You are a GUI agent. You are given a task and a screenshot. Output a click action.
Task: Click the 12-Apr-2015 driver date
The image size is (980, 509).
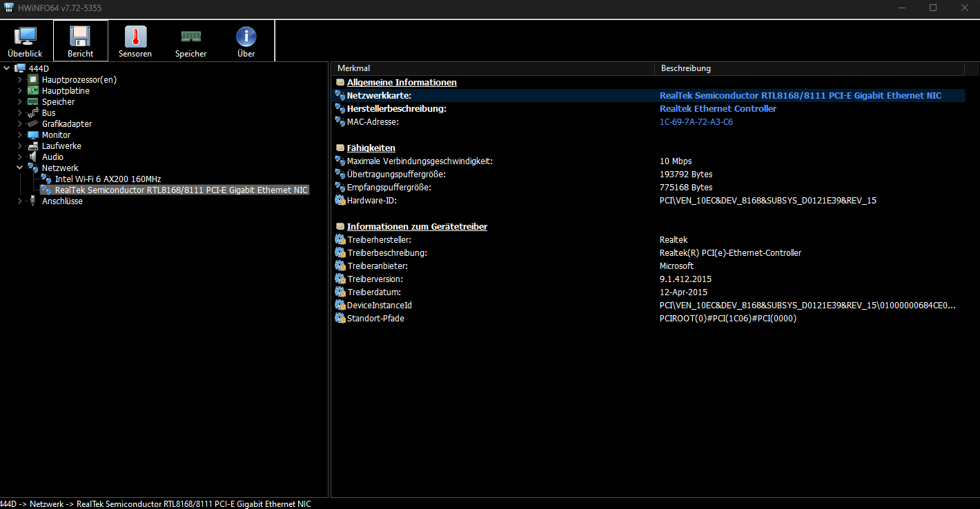683,292
